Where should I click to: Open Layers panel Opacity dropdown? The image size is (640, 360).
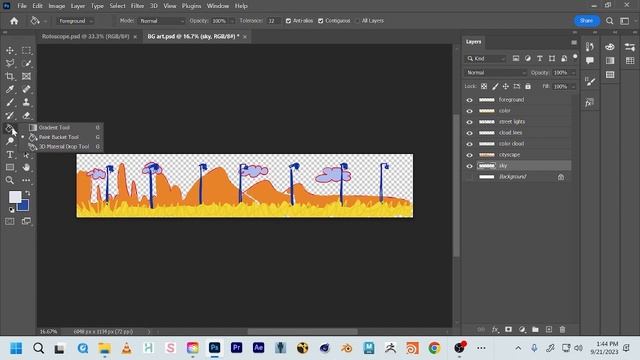[573, 73]
